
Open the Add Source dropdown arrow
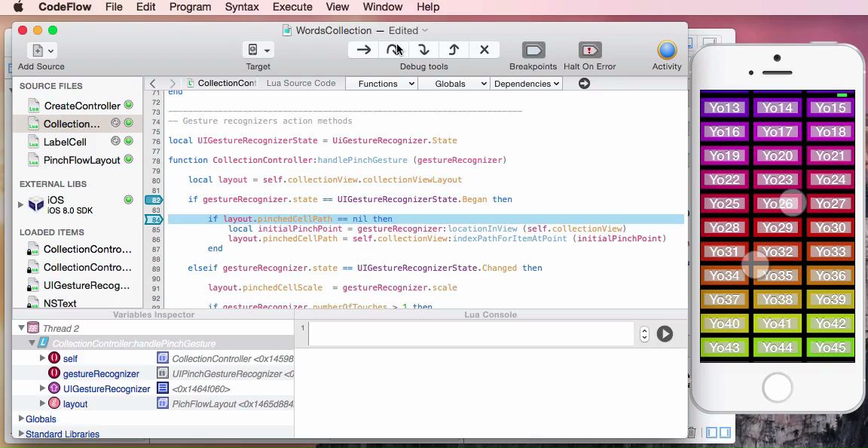(x=51, y=51)
